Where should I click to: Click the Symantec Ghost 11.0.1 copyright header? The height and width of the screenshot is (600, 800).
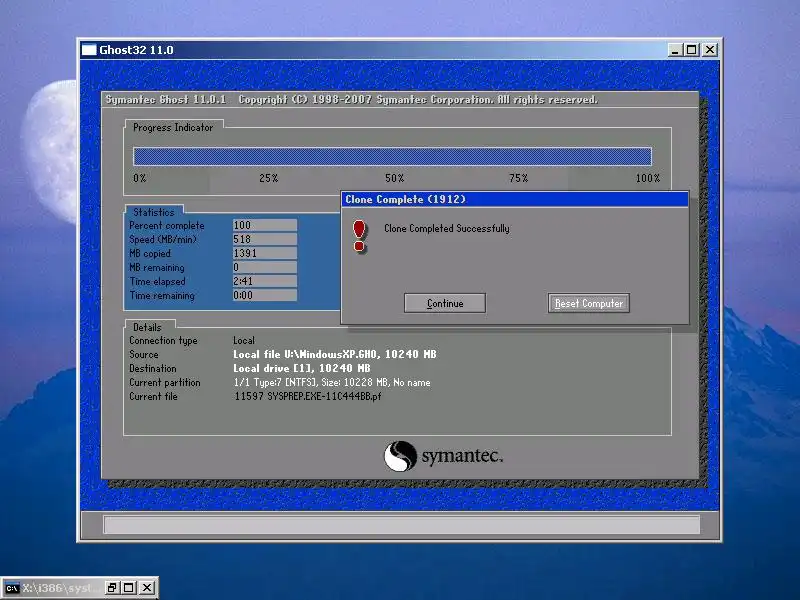tap(352, 99)
